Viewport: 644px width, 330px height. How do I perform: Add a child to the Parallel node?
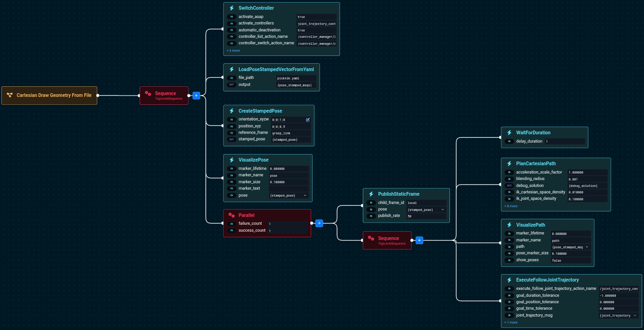319,223
